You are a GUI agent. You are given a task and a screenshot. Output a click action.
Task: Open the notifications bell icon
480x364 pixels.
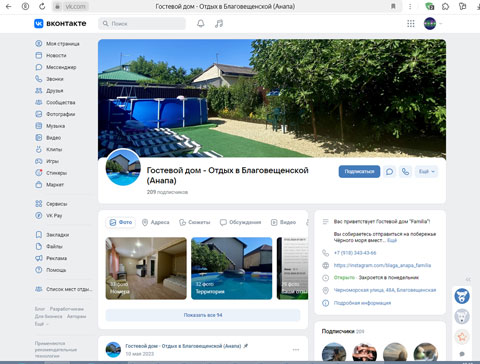(201, 23)
